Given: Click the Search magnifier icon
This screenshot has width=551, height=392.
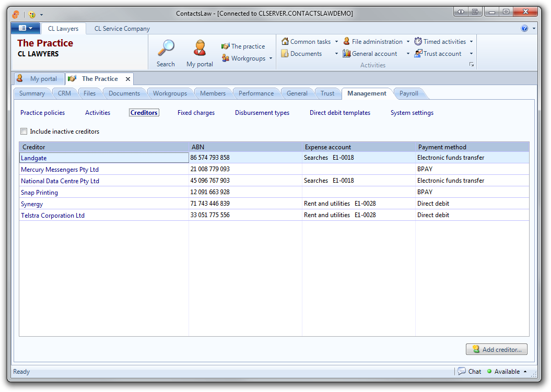Looking at the screenshot, I should pyautogui.click(x=166, y=48).
